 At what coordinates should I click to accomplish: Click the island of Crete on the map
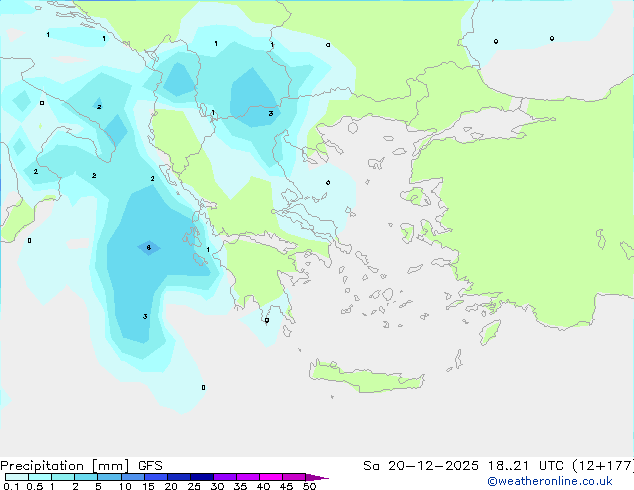pos(367,375)
